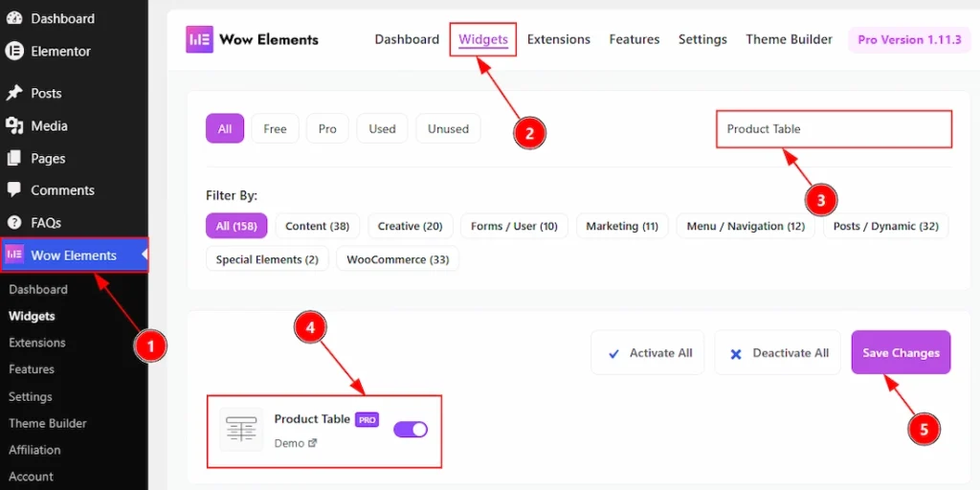Open the Features tab in header

click(635, 39)
